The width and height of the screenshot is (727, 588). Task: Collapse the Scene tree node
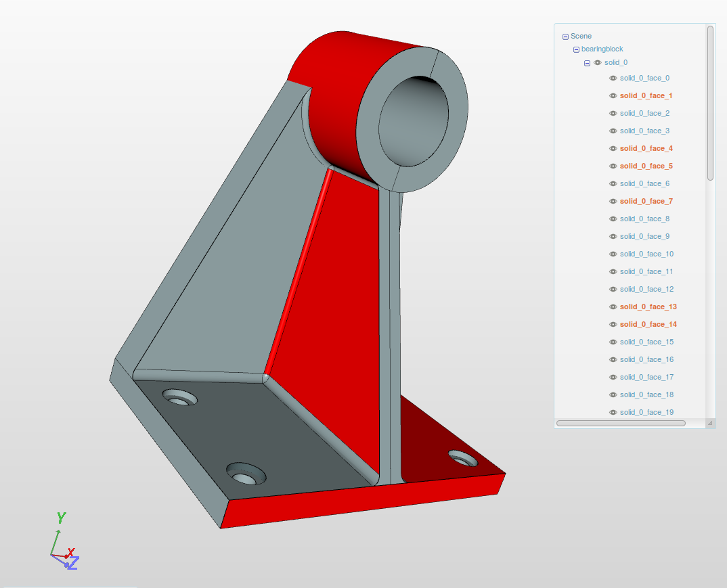[x=565, y=37]
